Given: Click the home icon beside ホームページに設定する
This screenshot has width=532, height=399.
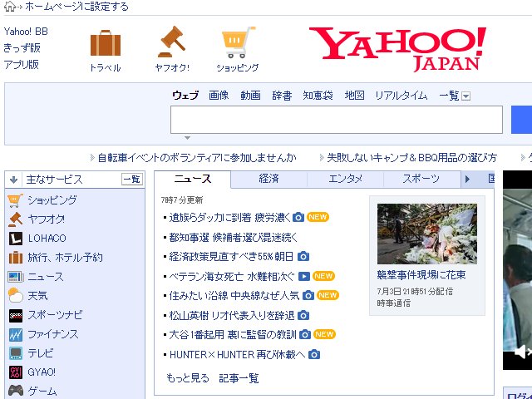Looking at the screenshot, I should point(10,6).
